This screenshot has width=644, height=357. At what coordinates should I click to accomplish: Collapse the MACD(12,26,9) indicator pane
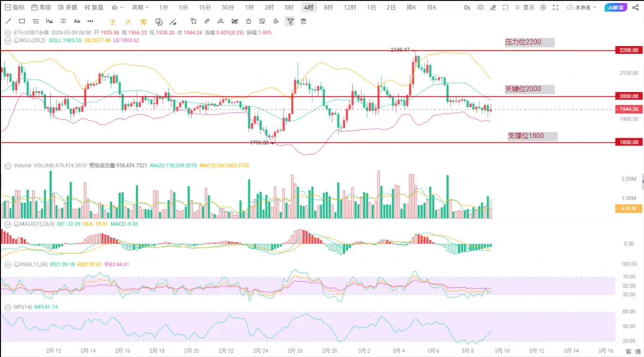click(7, 224)
